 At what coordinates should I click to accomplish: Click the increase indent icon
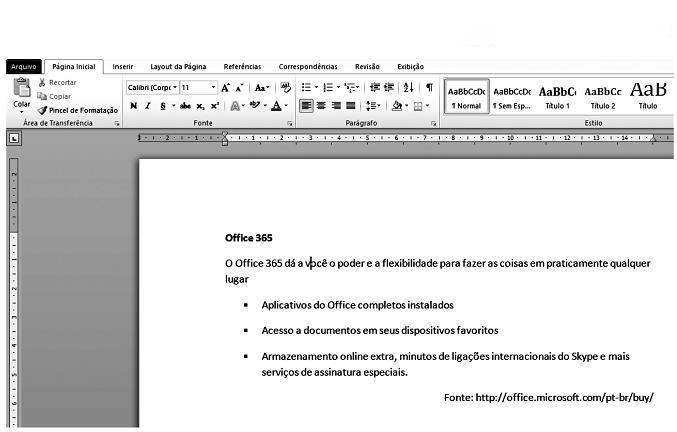pos(389,88)
